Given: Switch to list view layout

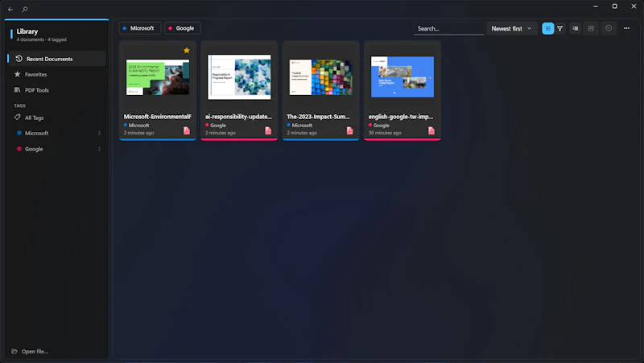Looking at the screenshot, I should [x=575, y=28].
